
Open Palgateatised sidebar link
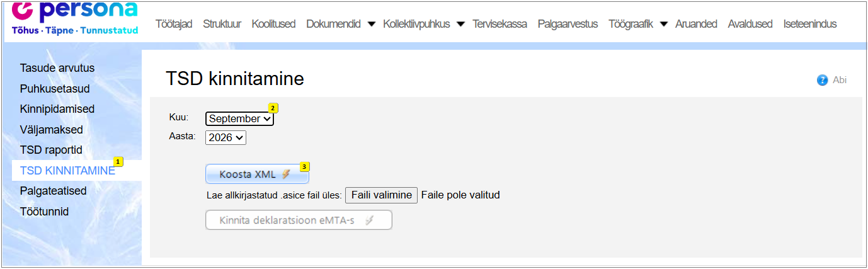[53, 191]
